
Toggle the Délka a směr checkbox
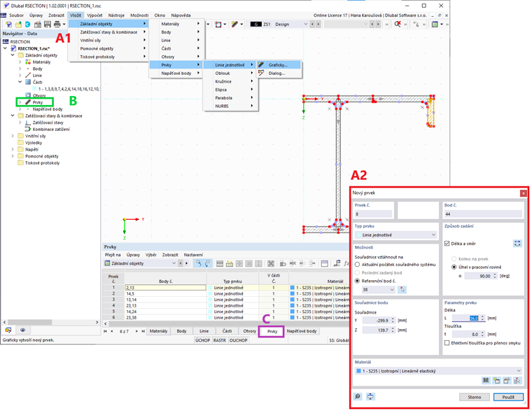[447, 244]
